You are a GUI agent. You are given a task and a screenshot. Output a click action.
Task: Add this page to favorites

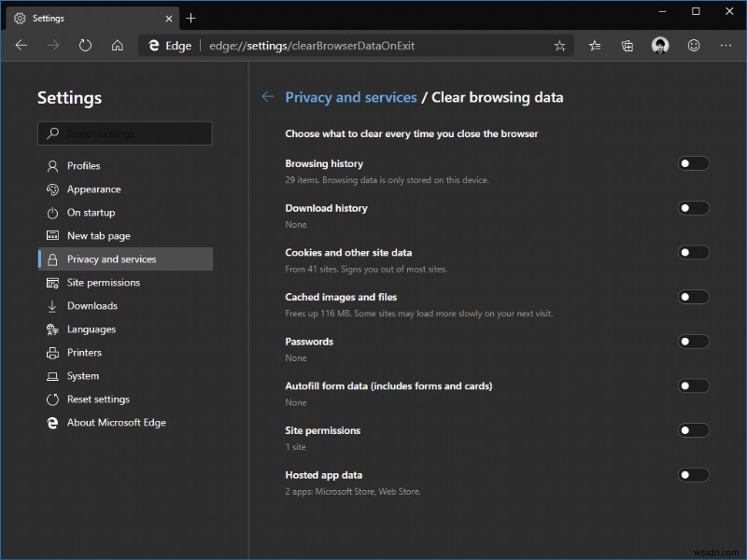tap(558, 45)
